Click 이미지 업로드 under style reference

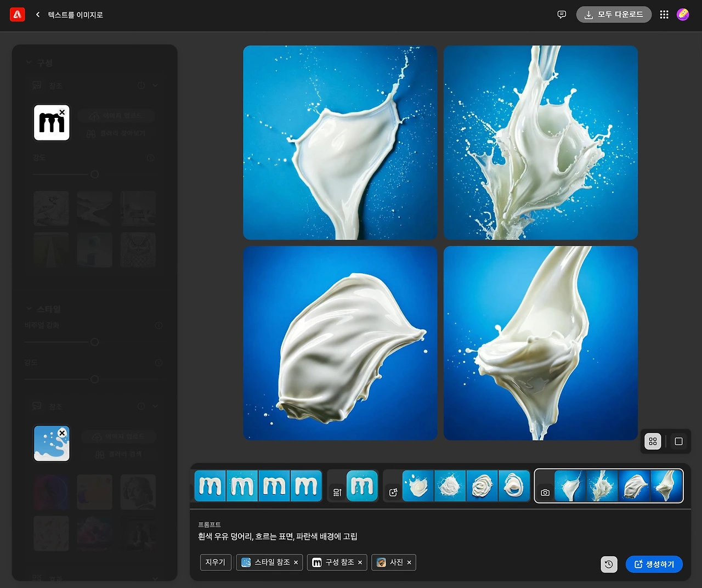coord(119,437)
